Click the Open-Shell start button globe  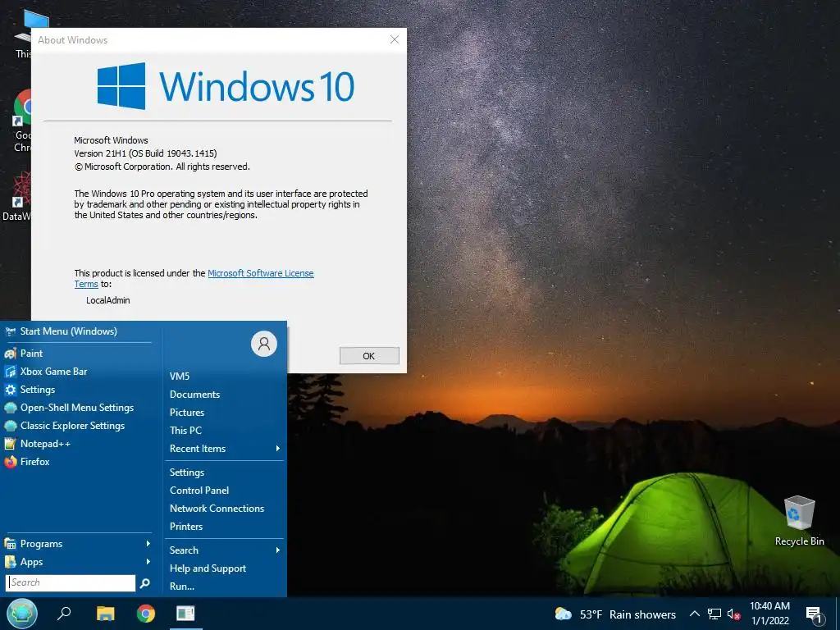click(x=21, y=614)
